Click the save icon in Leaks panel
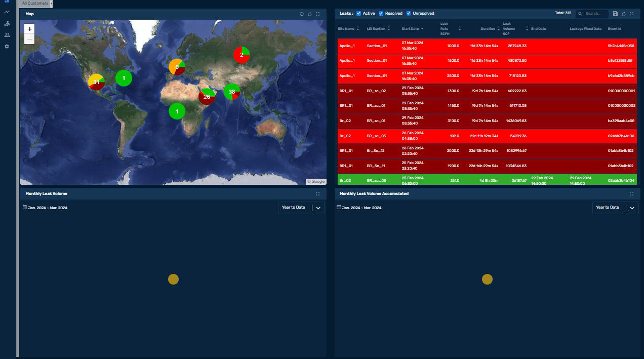Image resolution: width=644 pixels, height=359 pixels. point(615,14)
